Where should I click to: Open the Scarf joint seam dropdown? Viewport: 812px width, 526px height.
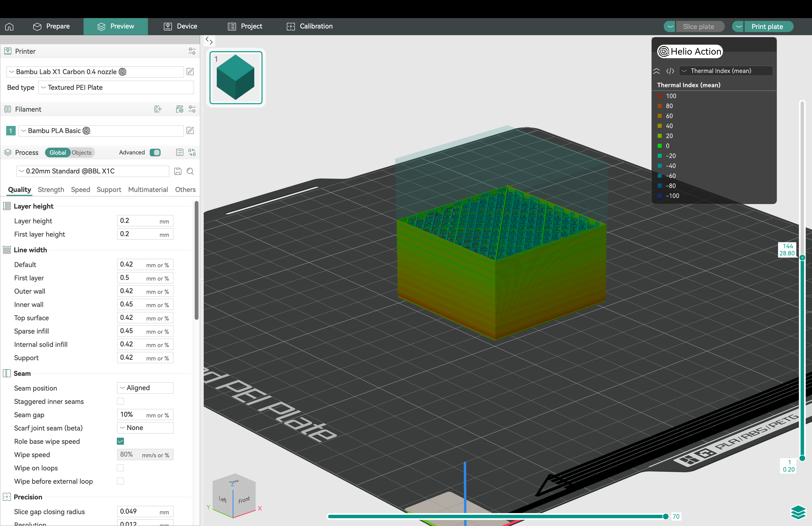[x=145, y=428]
